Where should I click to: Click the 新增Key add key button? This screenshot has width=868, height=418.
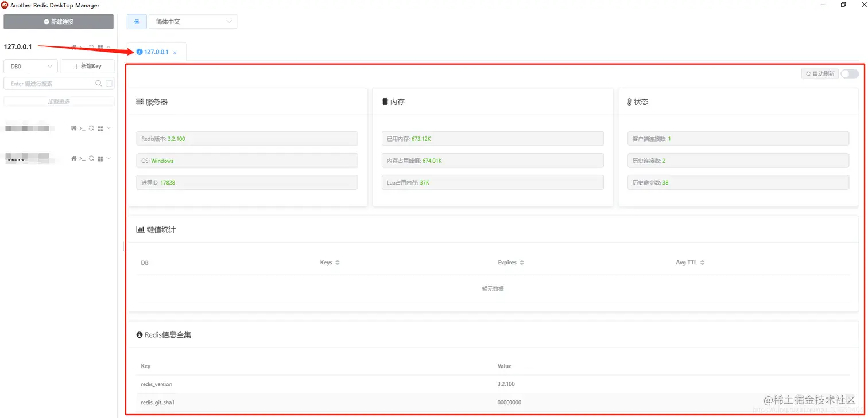(88, 67)
